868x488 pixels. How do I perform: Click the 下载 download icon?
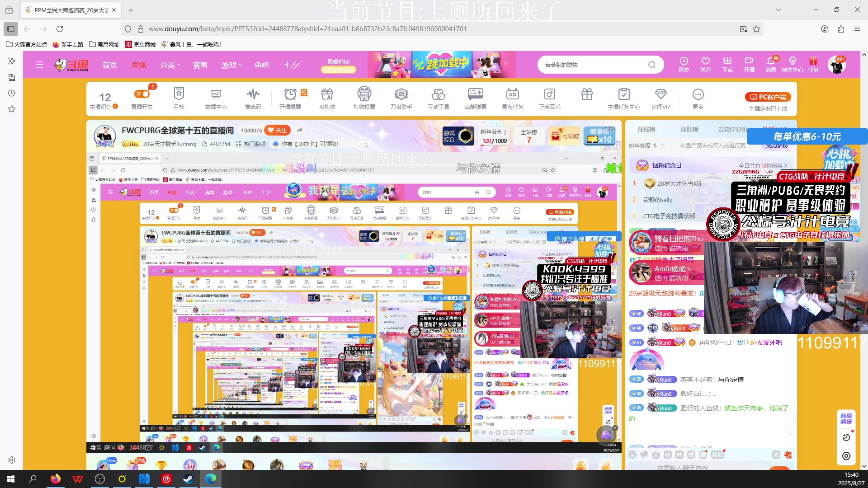tap(727, 65)
